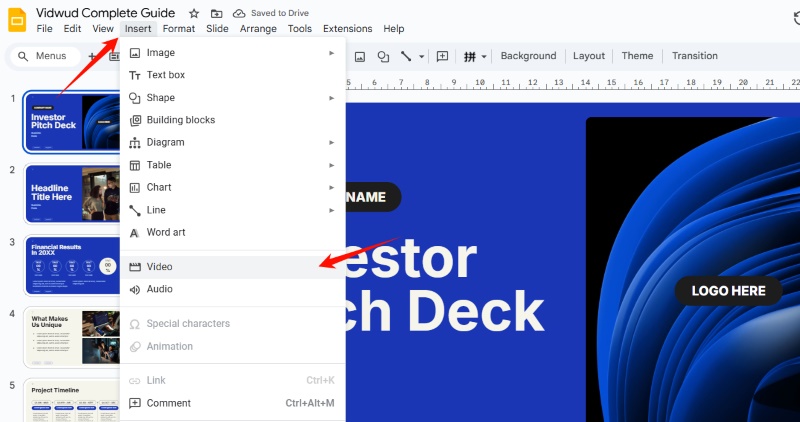Click the LOGO HERE pill on the slide
Image resolution: width=800 pixels, height=422 pixels.
pos(729,291)
